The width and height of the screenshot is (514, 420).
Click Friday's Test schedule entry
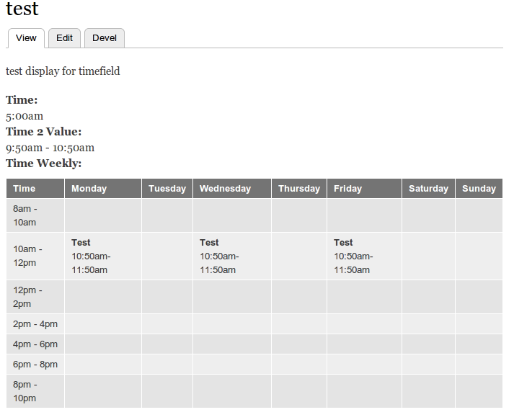[x=353, y=256]
